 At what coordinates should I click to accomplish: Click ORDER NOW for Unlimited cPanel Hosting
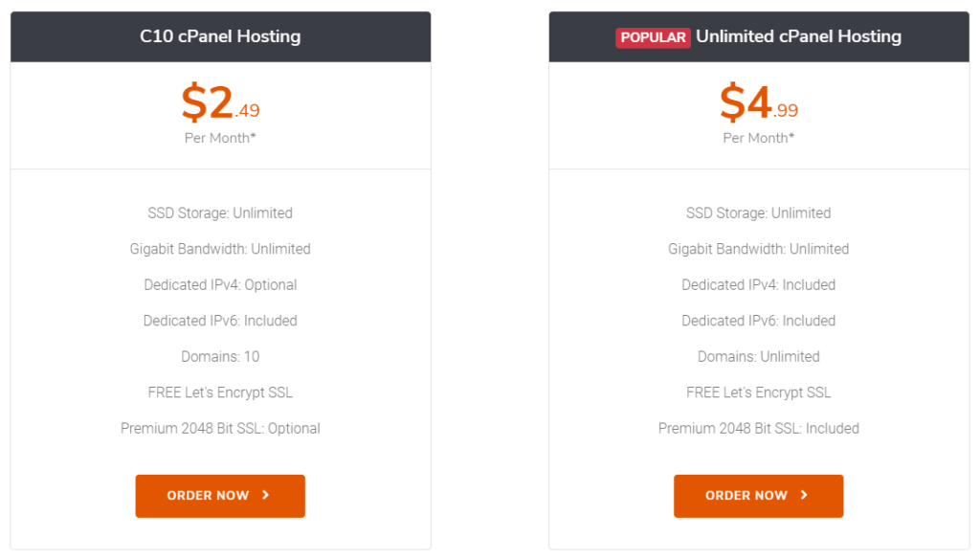click(758, 496)
